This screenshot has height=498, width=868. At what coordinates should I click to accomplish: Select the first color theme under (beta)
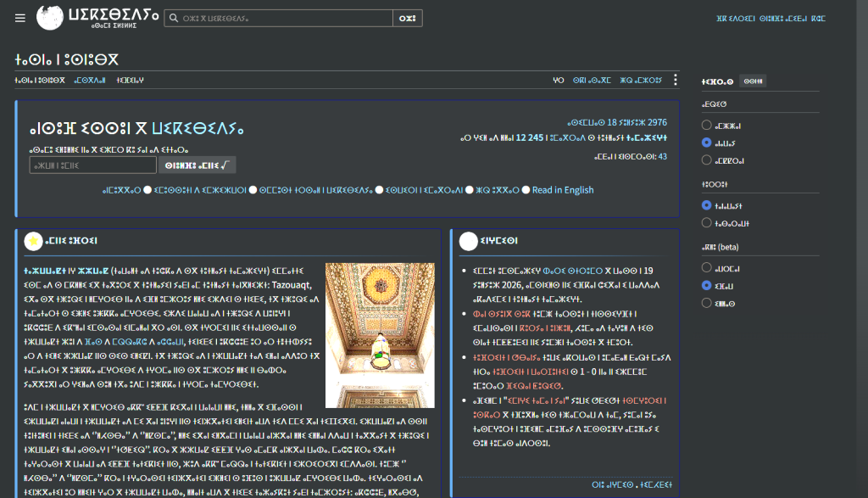click(x=706, y=267)
